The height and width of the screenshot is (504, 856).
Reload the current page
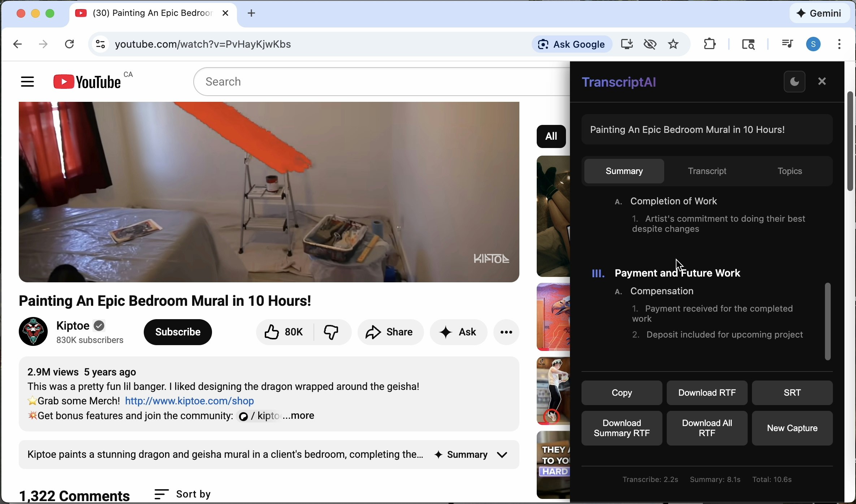click(x=69, y=44)
